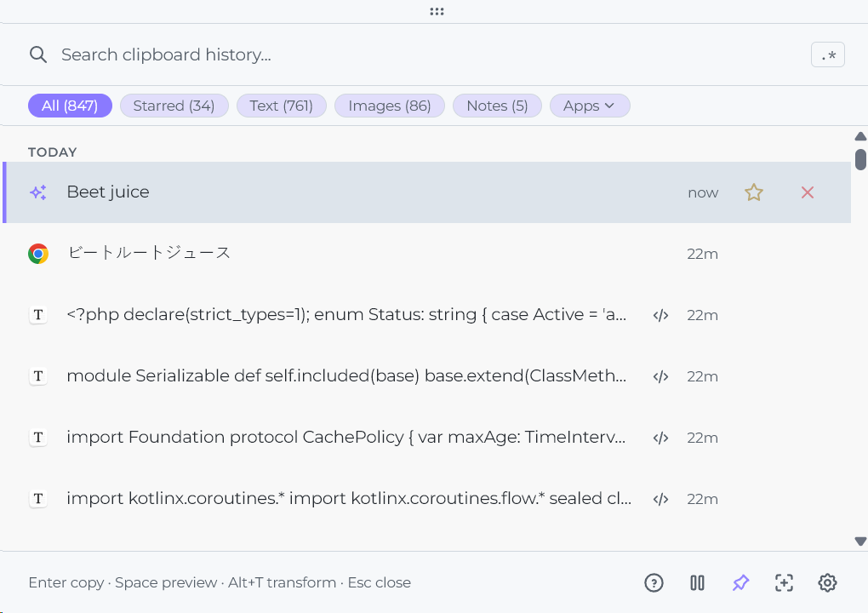Screen dimensions: 868x613
Task: Open settings gear
Action: pos(827,583)
